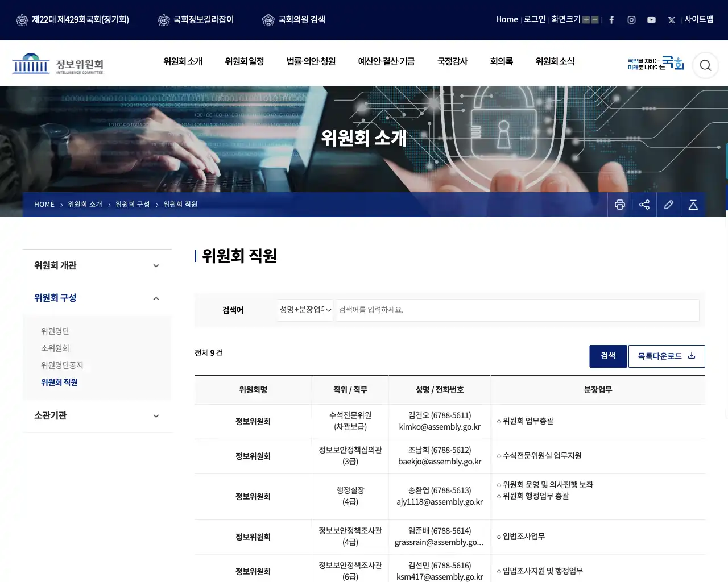Screen dimensions: 728x582
Task: Expand the 위원회 개관 sidebar section
Action: (x=97, y=265)
